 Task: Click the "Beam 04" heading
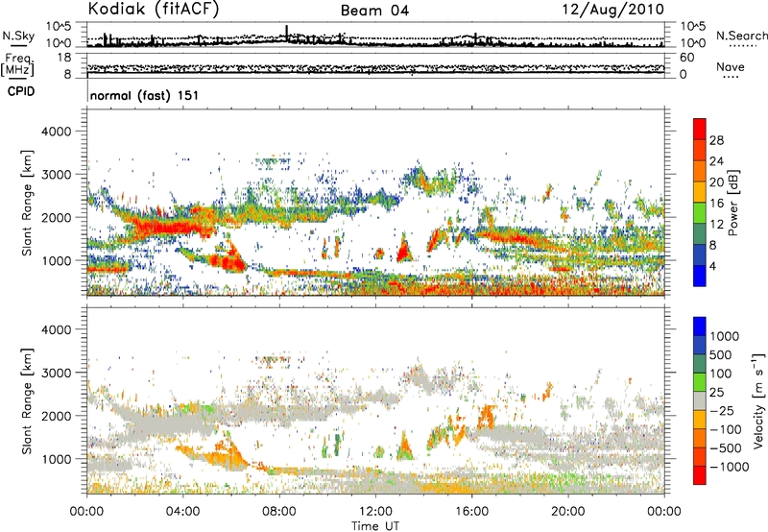374,11
